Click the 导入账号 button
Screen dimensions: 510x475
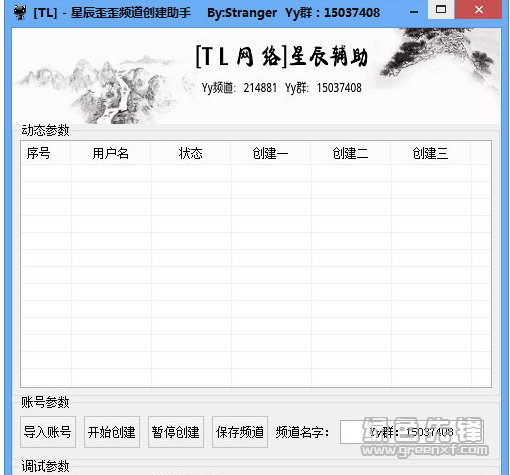pyautogui.click(x=48, y=432)
